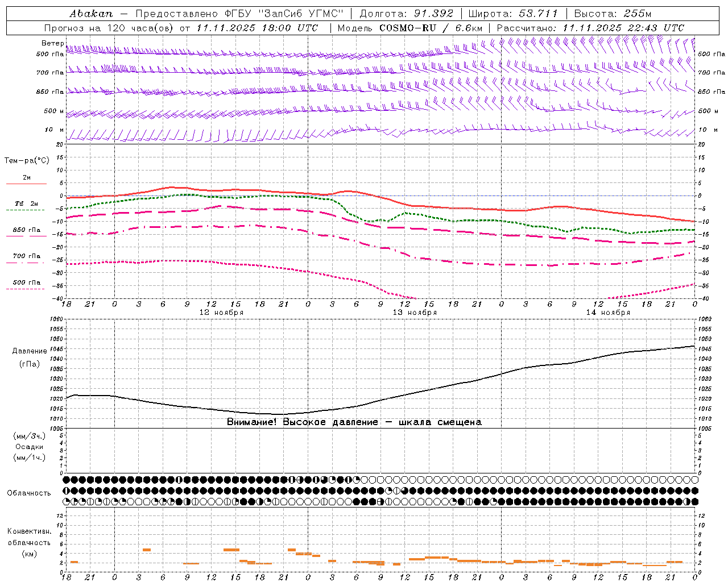Screen dimensions: 728x582
Task: Click the warning 'Внимание! Высокое давление — шкала смещена'
Action: pos(354,422)
